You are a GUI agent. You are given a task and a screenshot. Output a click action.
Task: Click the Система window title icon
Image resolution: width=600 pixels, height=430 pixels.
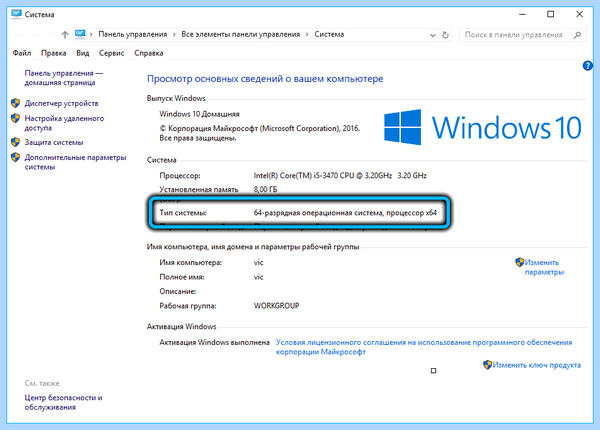tap(16, 14)
